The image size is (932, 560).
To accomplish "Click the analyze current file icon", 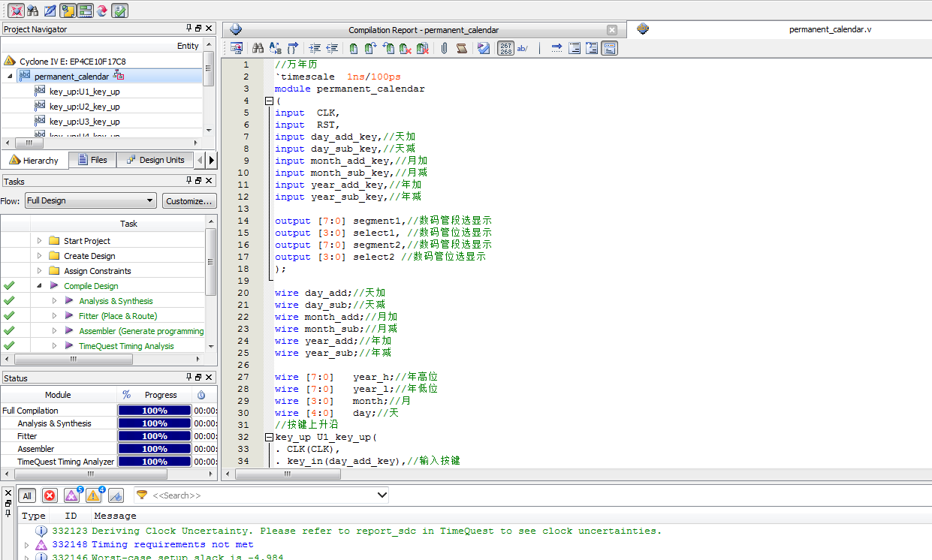I will [x=484, y=48].
